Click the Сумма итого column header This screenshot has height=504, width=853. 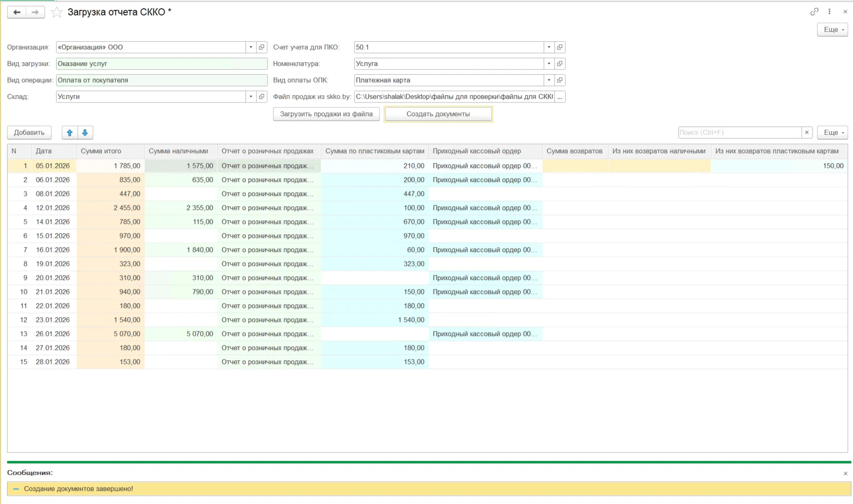(x=110, y=151)
